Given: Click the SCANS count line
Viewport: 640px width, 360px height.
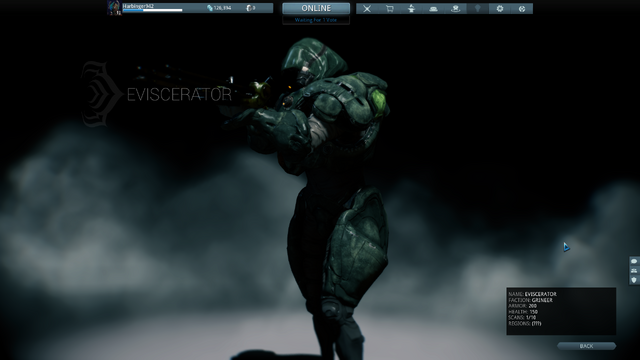Looking at the screenshot, I should tap(522, 318).
